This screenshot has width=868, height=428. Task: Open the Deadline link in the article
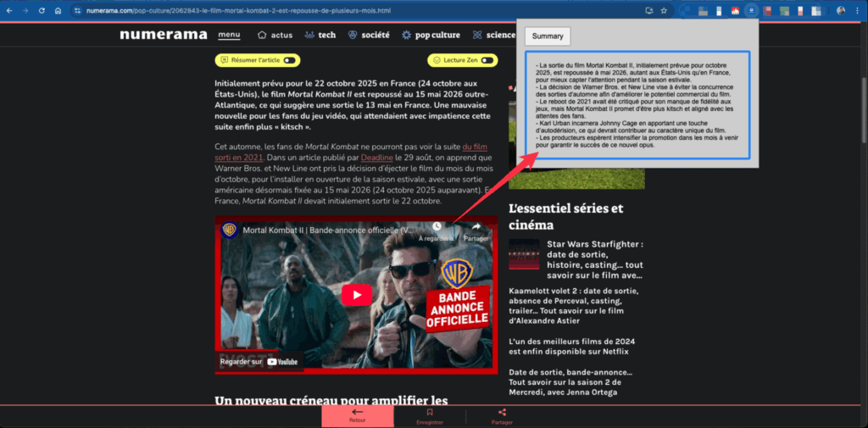pyautogui.click(x=376, y=158)
